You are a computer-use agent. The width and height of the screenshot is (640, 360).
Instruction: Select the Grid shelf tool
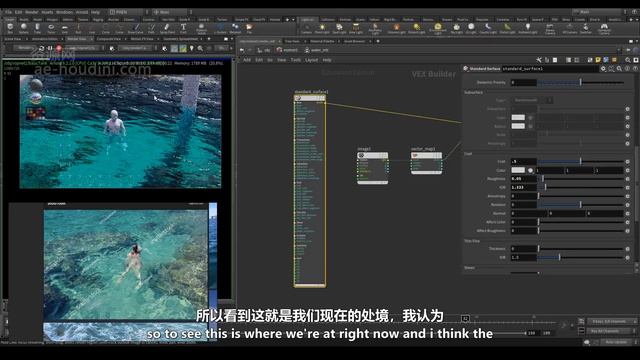coord(64,28)
